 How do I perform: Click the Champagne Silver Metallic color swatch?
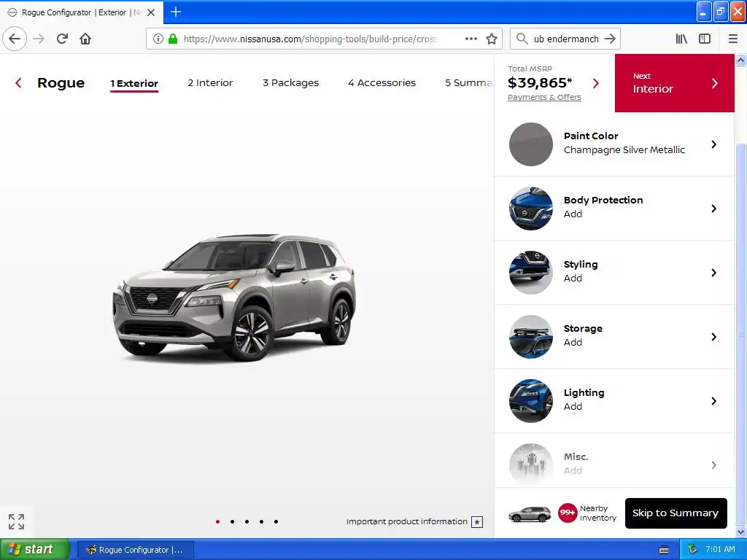click(531, 144)
